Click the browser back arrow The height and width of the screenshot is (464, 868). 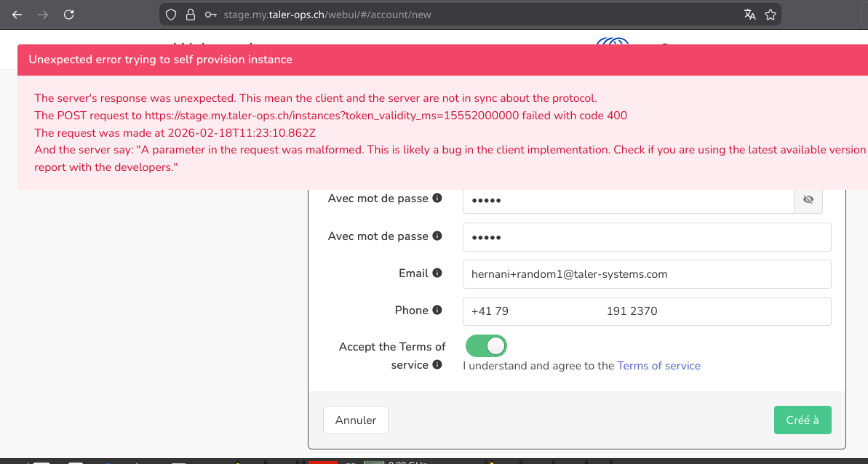click(x=17, y=14)
